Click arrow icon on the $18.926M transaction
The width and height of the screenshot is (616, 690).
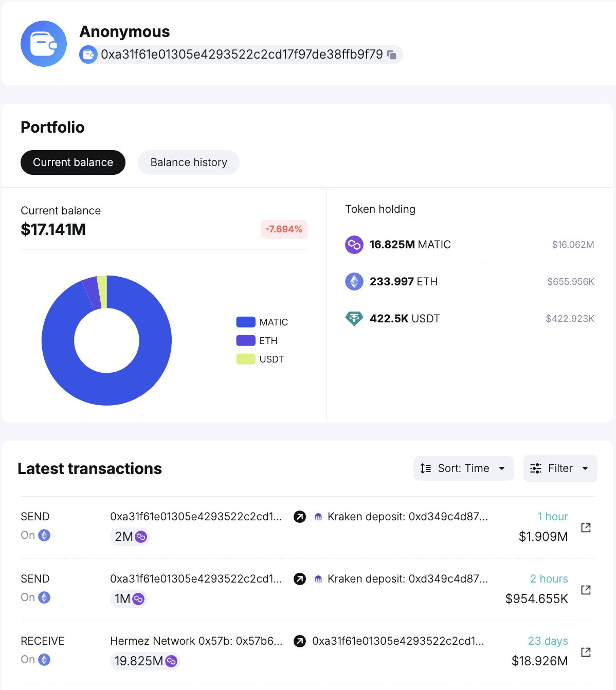[x=300, y=641]
